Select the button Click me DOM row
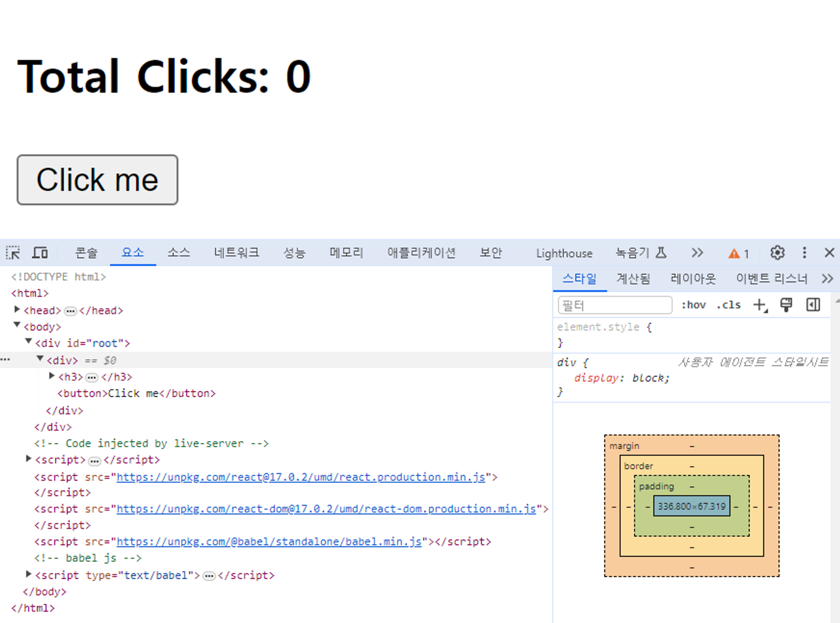Image resolution: width=840 pixels, height=623 pixels. [137, 393]
